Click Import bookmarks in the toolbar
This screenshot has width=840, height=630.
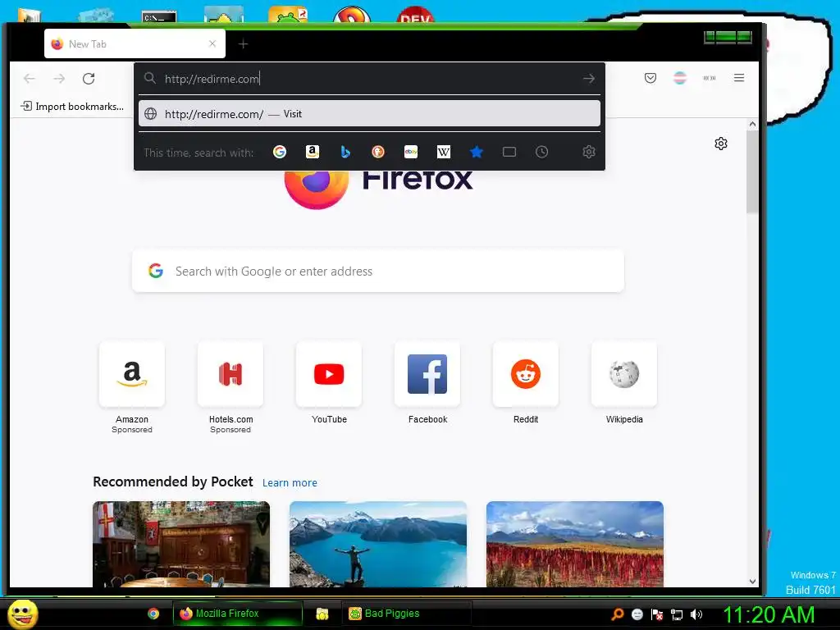coord(72,107)
